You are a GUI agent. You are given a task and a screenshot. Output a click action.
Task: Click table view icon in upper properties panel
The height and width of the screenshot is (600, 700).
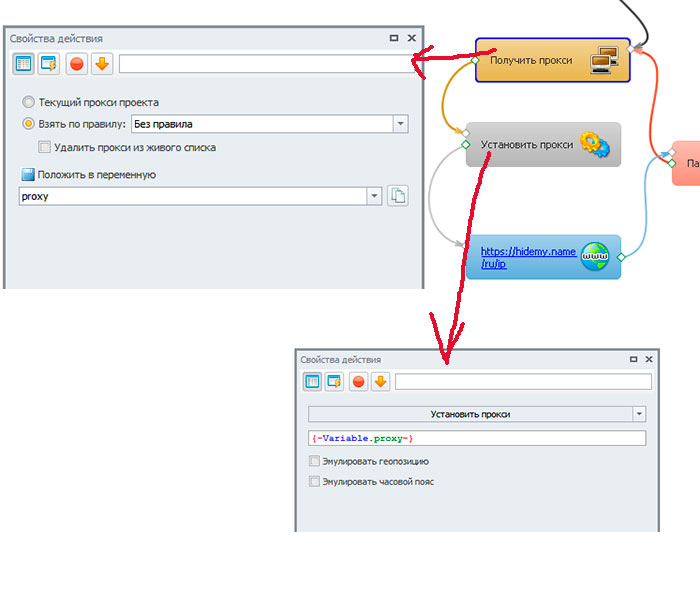point(23,64)
